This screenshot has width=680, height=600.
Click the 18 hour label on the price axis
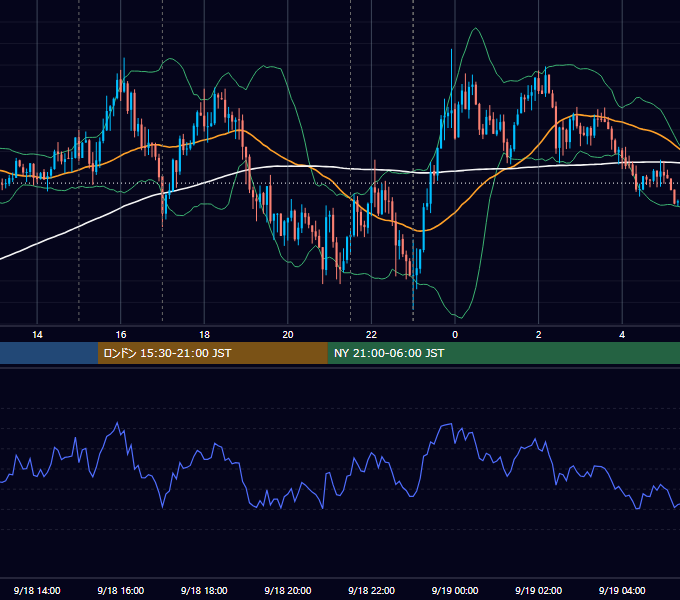204,335
